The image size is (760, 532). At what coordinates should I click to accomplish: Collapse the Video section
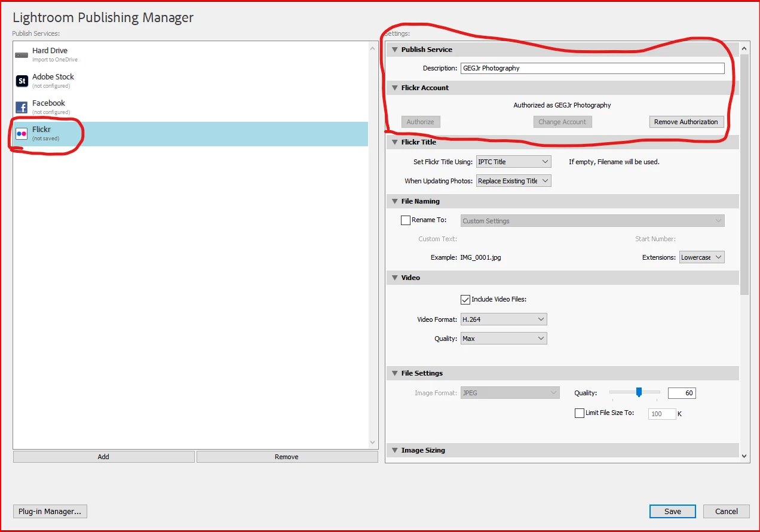(394, 278)
